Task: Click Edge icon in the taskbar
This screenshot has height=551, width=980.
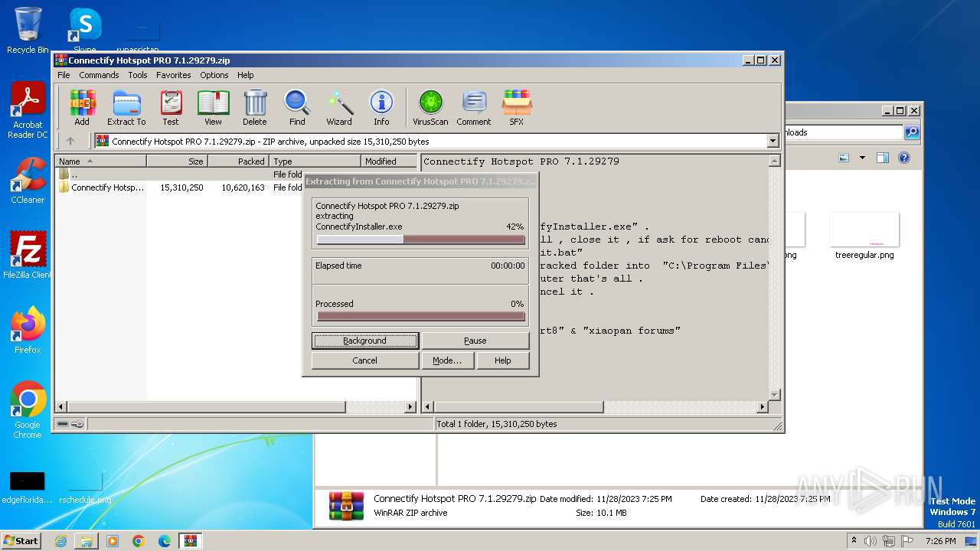Action: (x=165, y=541)
